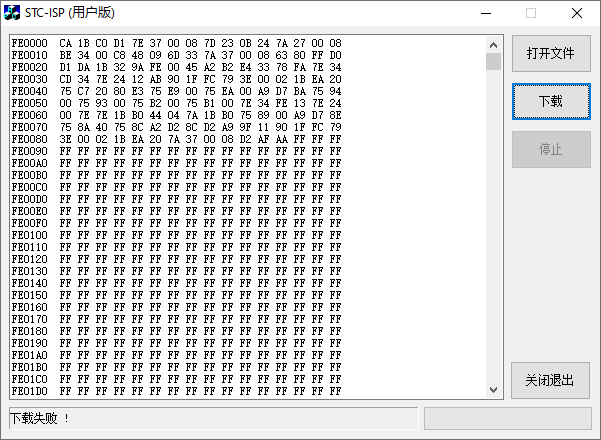The image size is (601, 440).
Task: Click the STC-ISP app icon in title bar
Action: pos(11,13)
